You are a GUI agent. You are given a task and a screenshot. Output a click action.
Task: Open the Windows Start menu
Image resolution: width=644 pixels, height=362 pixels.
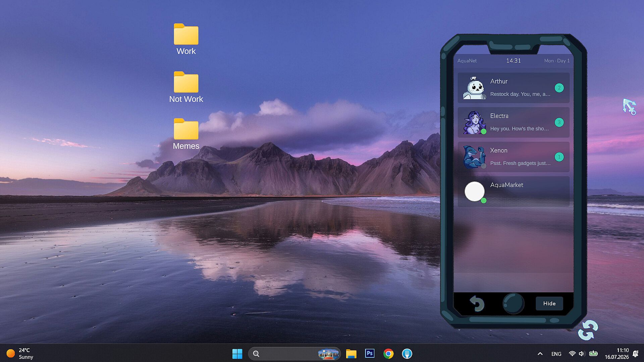tap(237, 354)
